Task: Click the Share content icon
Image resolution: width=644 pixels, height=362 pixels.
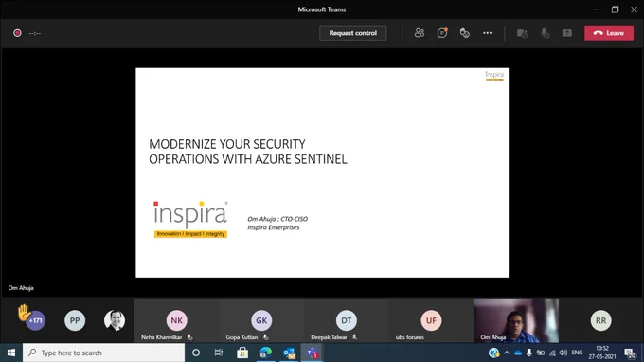Action: pos(567,33)
